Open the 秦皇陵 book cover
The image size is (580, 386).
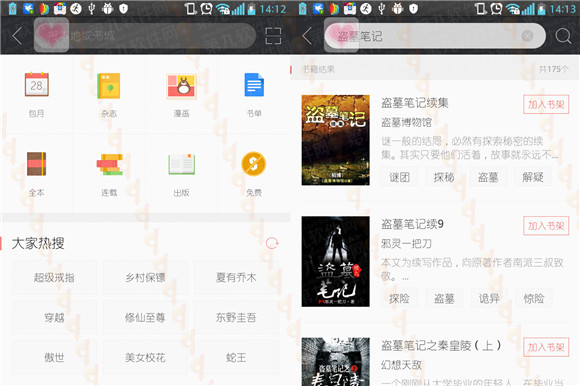click(335, 362)
